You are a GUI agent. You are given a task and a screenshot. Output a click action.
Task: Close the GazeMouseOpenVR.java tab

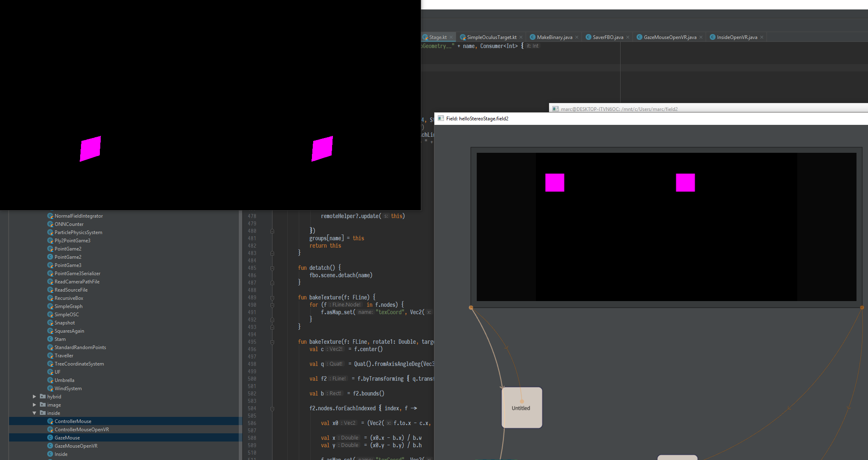(701, 37)
